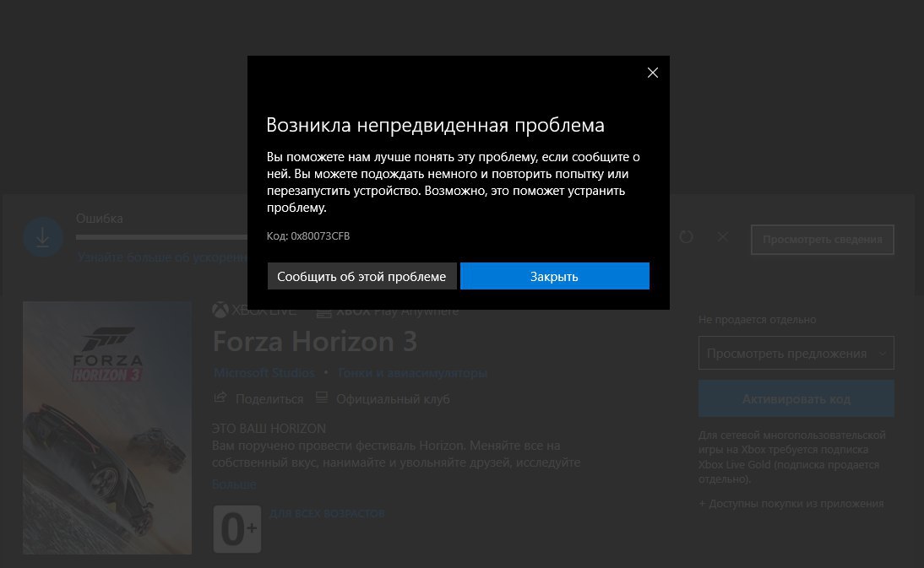
Task: Click the blue Закрыть button
Action: click(555, 276)
